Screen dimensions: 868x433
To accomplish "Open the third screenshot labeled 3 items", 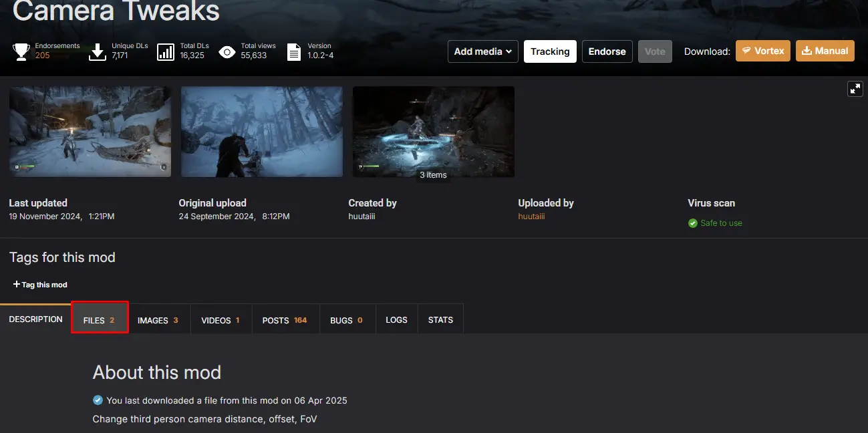I will (x=434, y=132).
